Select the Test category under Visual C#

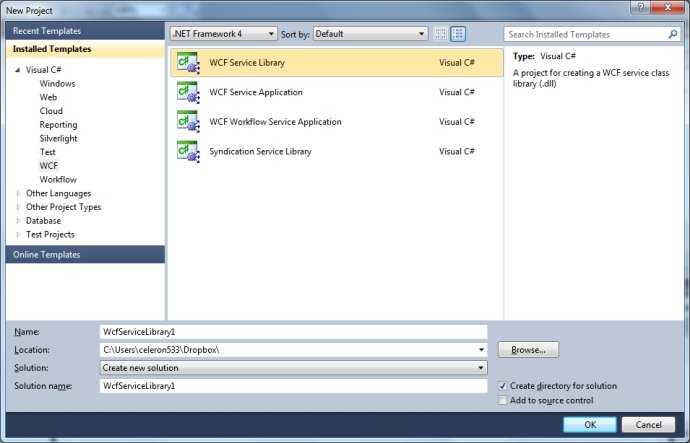click(x=48, y=152)
